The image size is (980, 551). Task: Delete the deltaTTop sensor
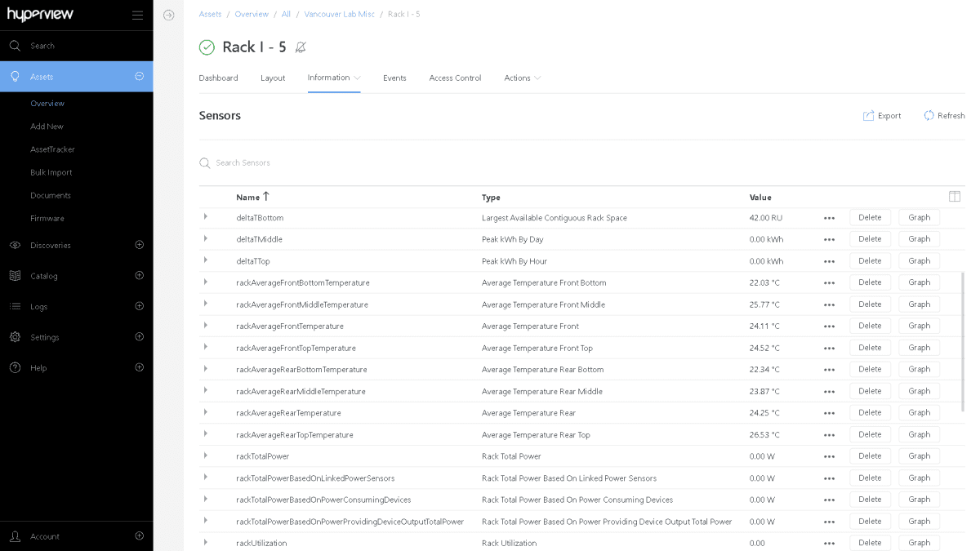pyautogui.click(x=870, y=260)
